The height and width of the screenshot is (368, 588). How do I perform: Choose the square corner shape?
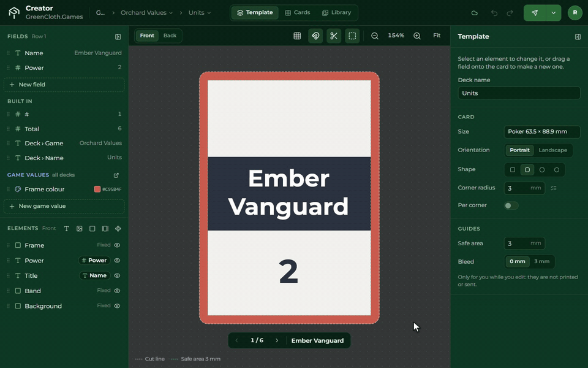[512, 170]
